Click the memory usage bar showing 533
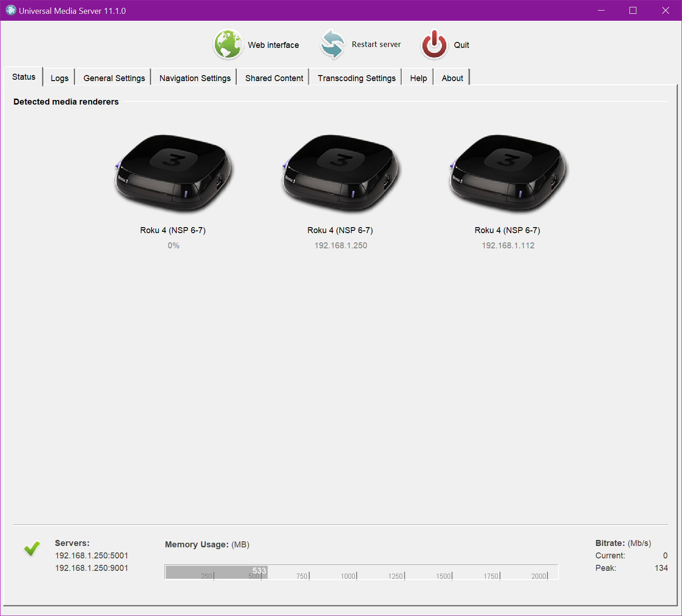This screenshot has width=682, height=616. (x=361, y=572)
